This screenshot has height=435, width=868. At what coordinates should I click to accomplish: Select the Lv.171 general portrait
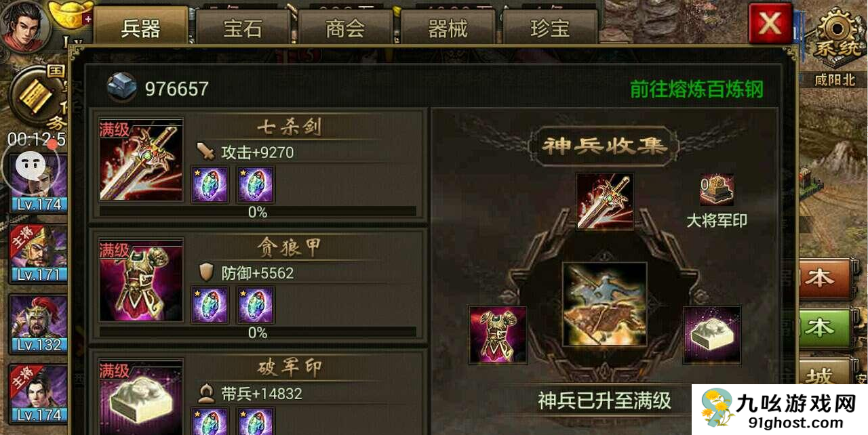point(39,253)
